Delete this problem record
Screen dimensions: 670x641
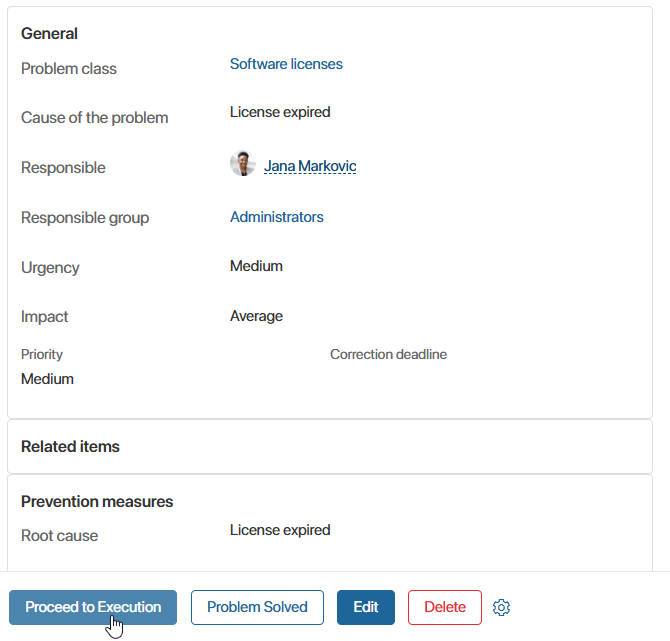(x=445, y=607)
